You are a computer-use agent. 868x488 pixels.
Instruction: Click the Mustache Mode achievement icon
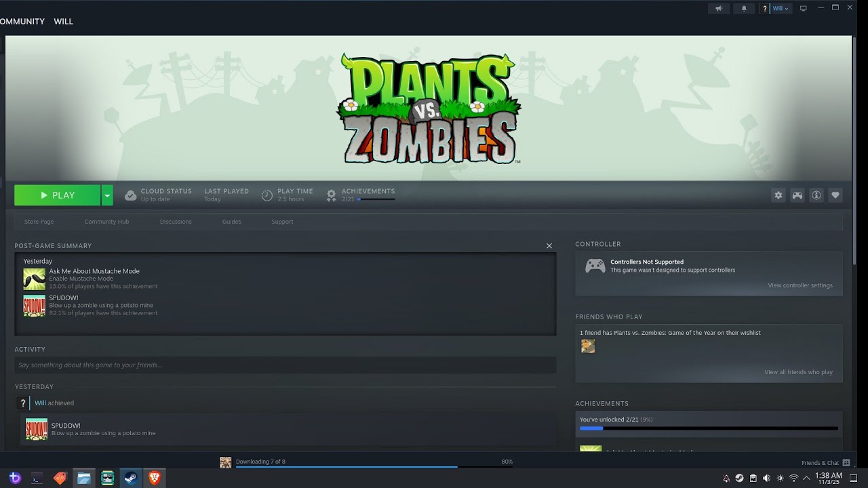point(35,279)
